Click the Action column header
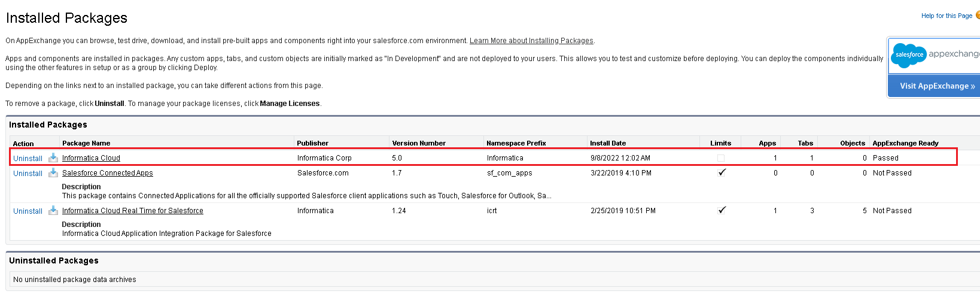Viewport: 980px width, 300px height. click(x=23, y=144)
